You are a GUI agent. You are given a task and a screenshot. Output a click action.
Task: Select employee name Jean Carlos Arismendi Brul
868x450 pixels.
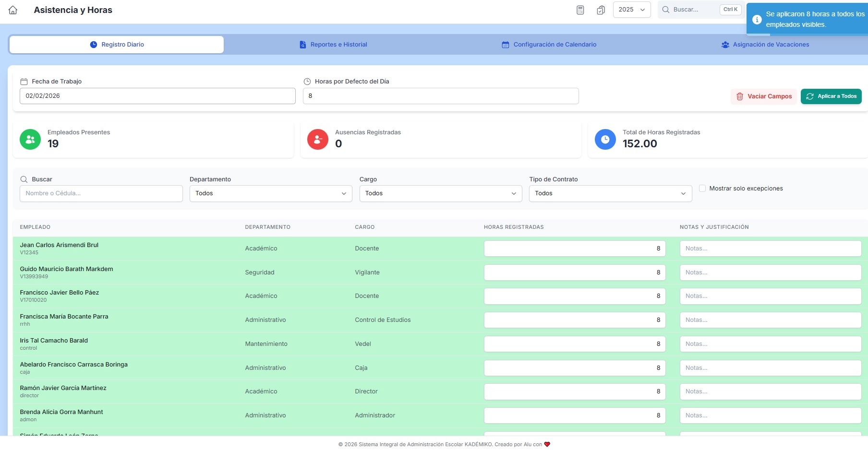point(59,245)
